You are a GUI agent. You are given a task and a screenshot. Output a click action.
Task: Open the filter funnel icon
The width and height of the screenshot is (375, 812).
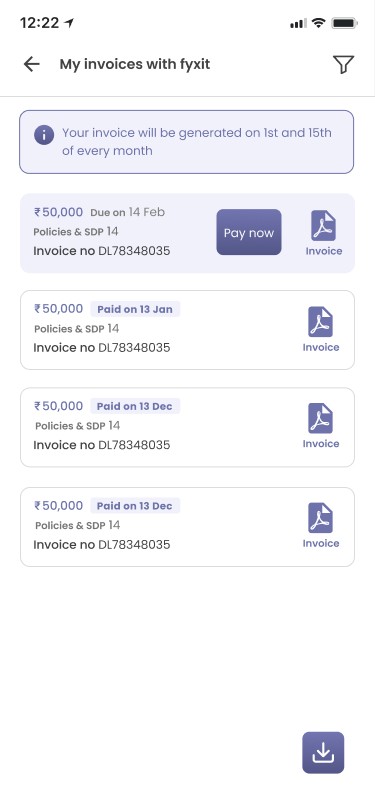click(343, 64)
